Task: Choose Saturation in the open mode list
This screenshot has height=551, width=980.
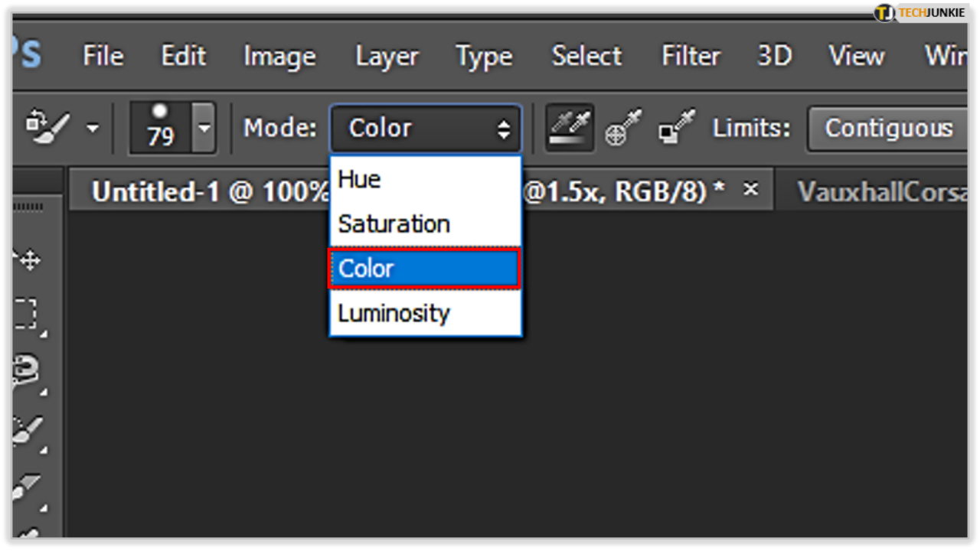Action: tap(393, 223)
